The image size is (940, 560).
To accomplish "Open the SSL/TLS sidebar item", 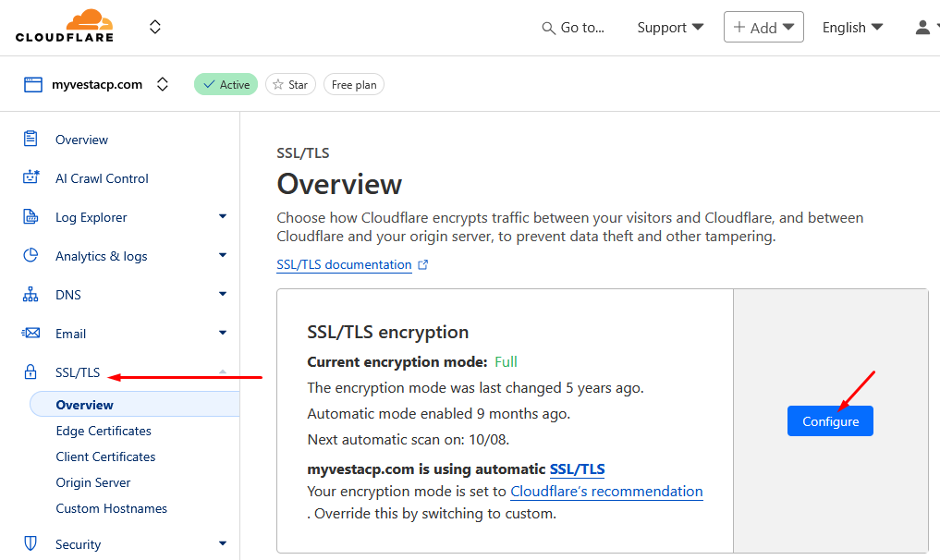I will [78, 373].
